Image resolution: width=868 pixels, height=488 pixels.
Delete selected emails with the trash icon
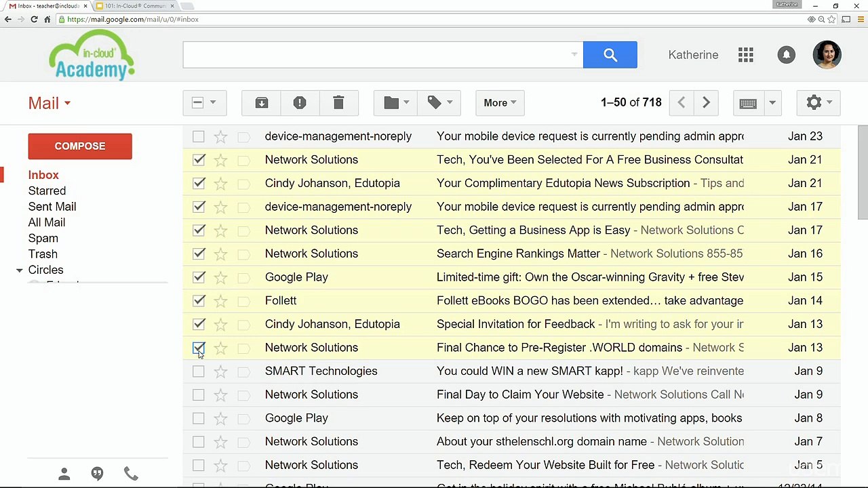coord(338,103)
